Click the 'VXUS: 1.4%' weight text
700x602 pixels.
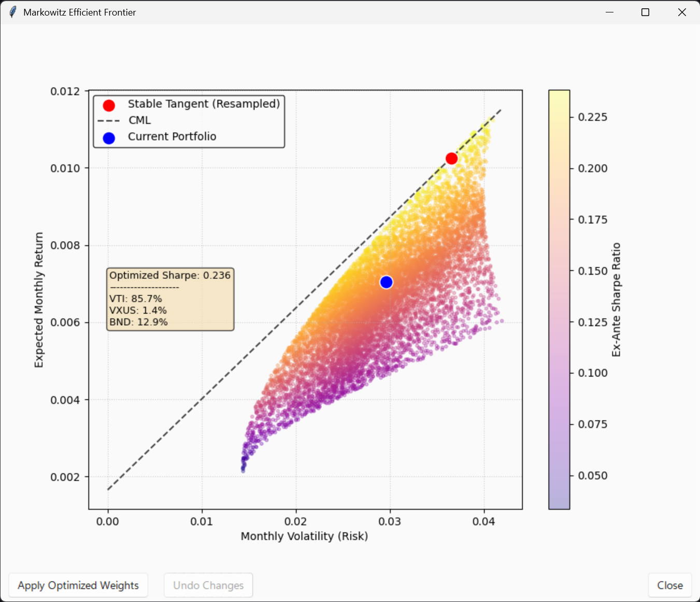(138, 311)
